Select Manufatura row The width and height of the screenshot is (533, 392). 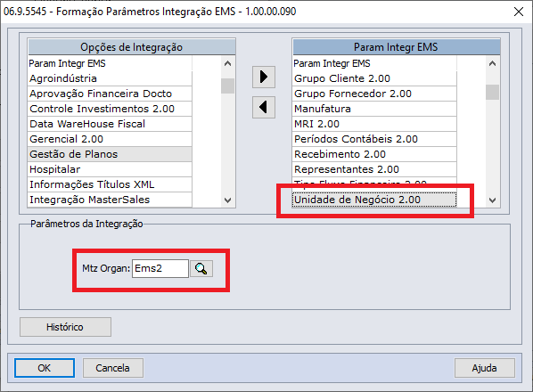[374, 109]
